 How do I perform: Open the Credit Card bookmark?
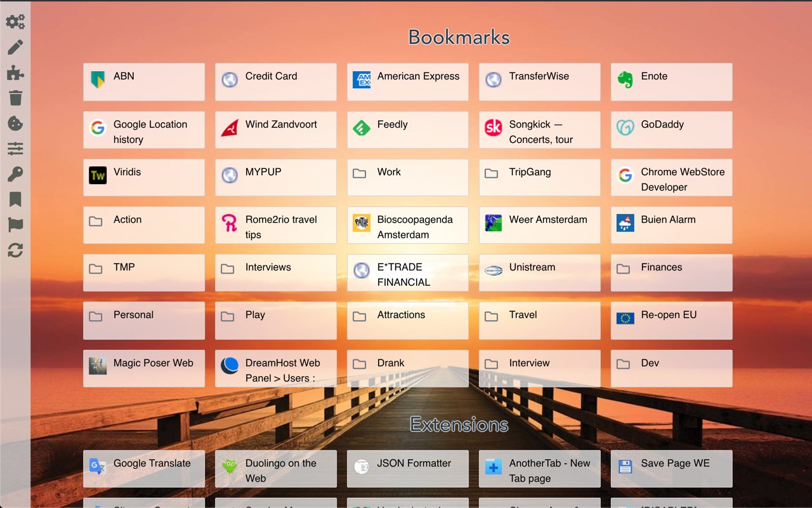point(276,81)
